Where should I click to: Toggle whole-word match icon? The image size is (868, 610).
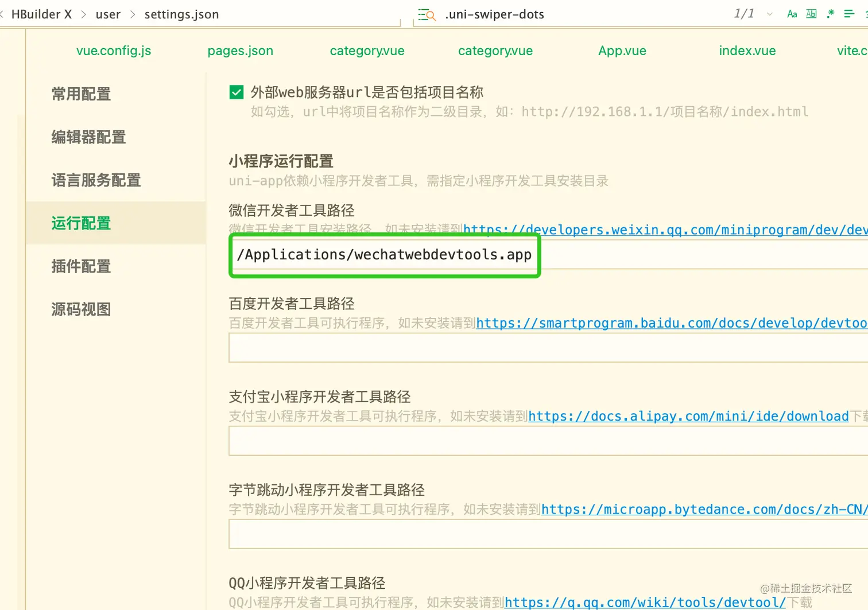[x=811, y=14]
